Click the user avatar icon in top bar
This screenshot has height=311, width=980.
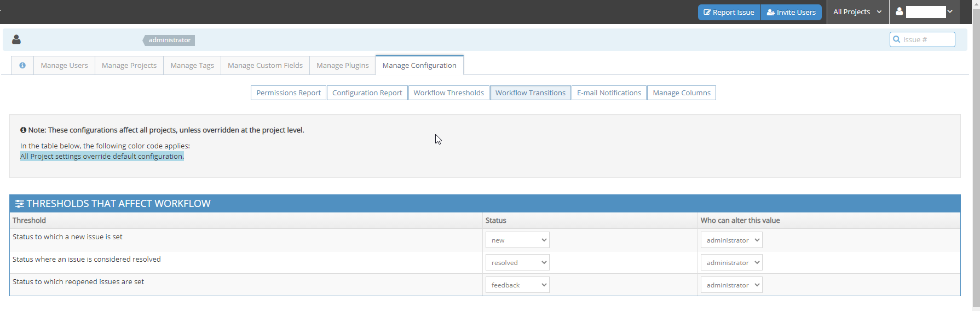[x=899, y=11]
